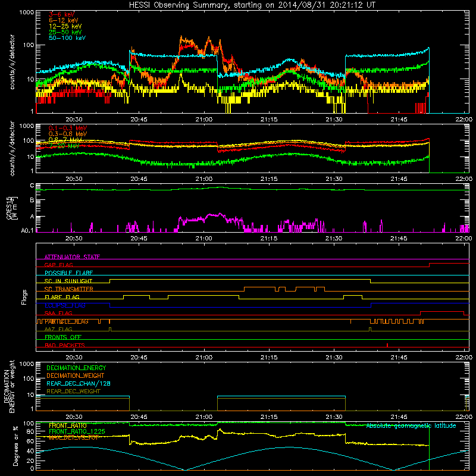The height and width of the screenshot is (476, 476).
Task: Select the SAA_FLAG label
Action: (x=58, y=313)
